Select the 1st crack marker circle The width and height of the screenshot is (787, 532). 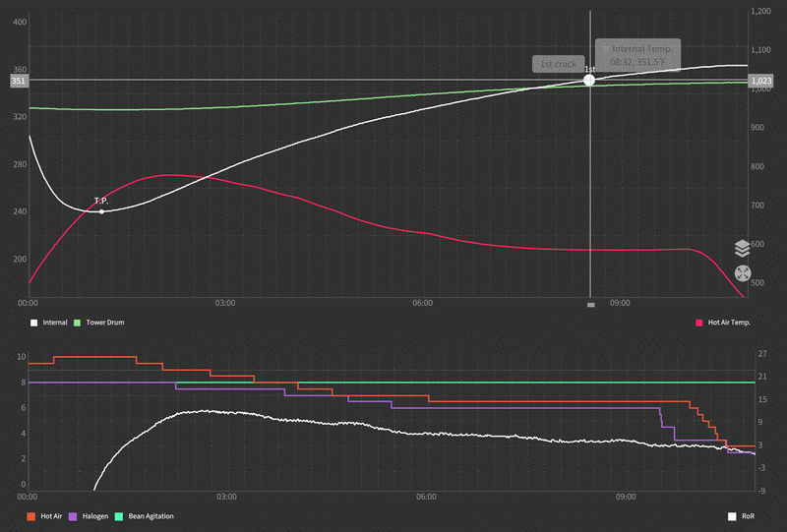(589, 80)
